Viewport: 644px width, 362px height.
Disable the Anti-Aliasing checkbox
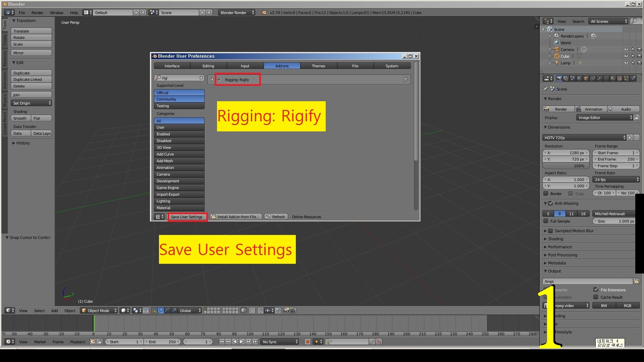click(550, 203)
